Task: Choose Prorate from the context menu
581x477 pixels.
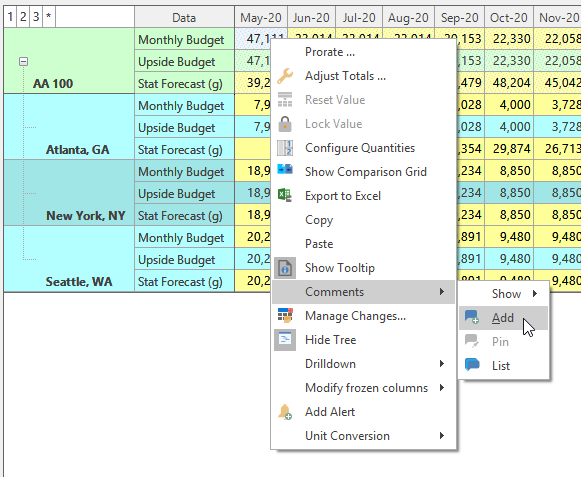Action: (x=363, y=52)
